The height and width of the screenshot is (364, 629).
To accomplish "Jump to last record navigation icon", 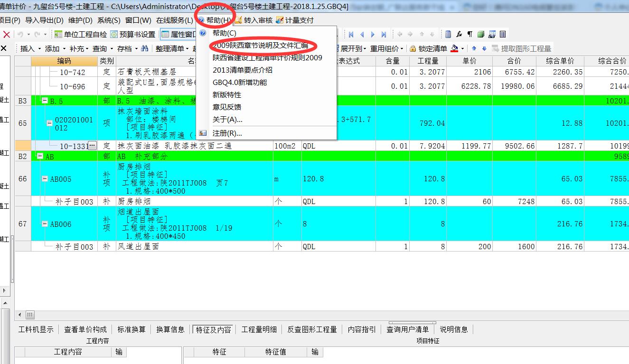I will [384, 34].
